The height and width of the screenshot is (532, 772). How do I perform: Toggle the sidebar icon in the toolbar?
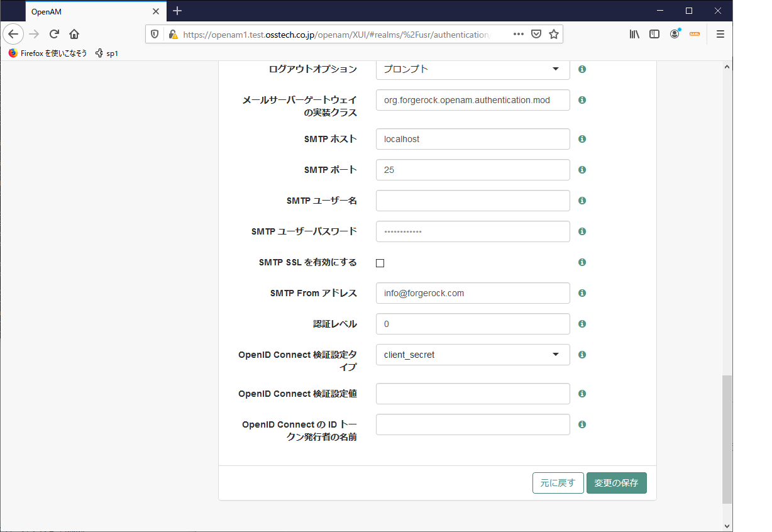(x=654, y=34)
